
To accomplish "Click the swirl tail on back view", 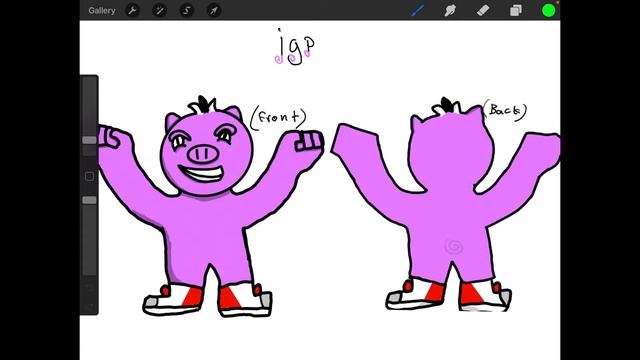I will (453, 247).
